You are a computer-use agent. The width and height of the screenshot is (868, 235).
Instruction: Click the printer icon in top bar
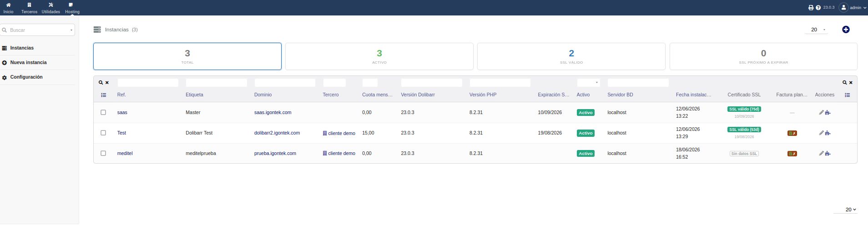click(811, 8)
